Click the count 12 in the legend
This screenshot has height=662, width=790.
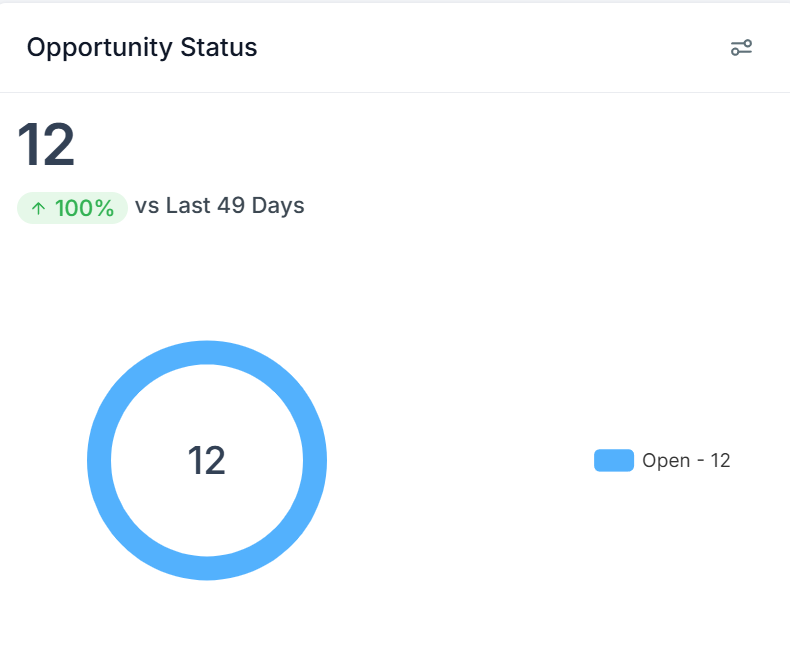click(x=720, y=460)
